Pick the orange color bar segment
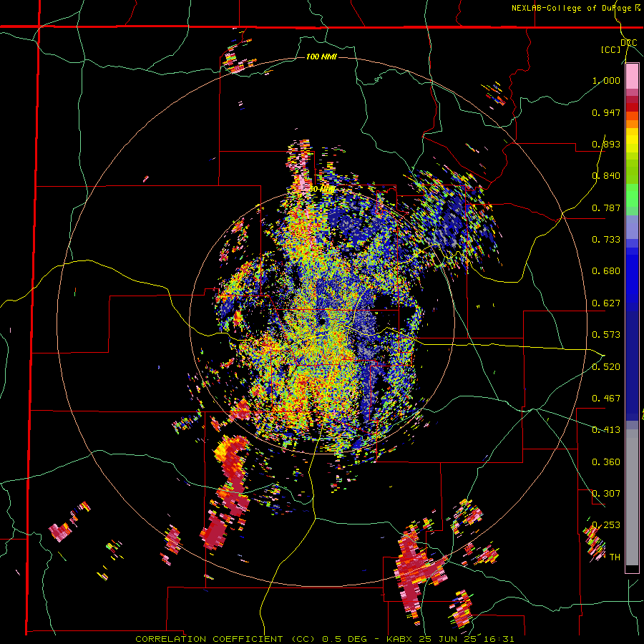The width and height of the screenshot is (644, 644). [x=632, y=124]
